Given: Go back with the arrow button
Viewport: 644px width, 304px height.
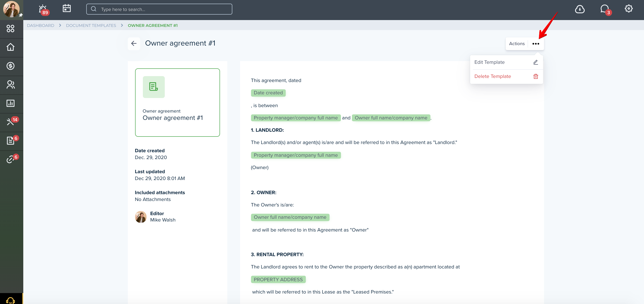Looking at the screenshot, I should click(x=134, y=44).
